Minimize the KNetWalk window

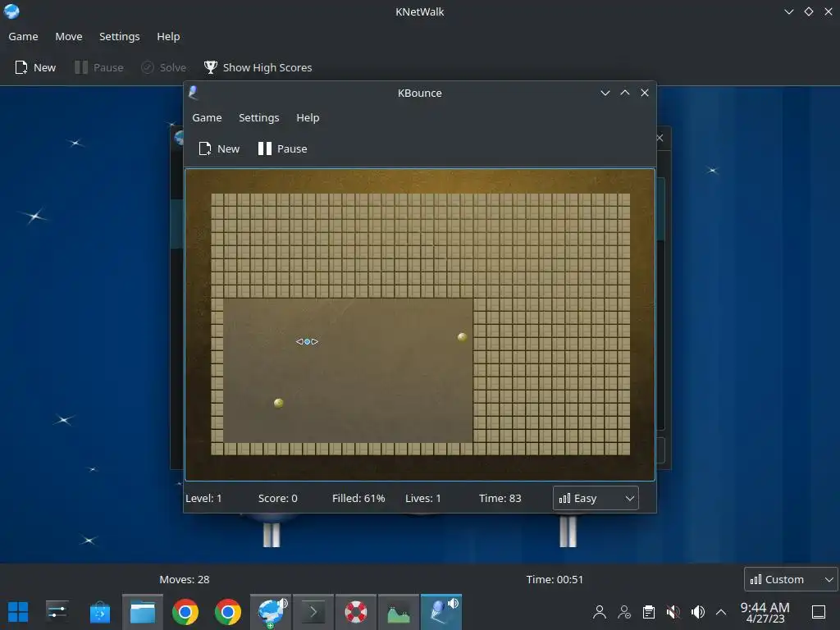[x=788, y=11]
